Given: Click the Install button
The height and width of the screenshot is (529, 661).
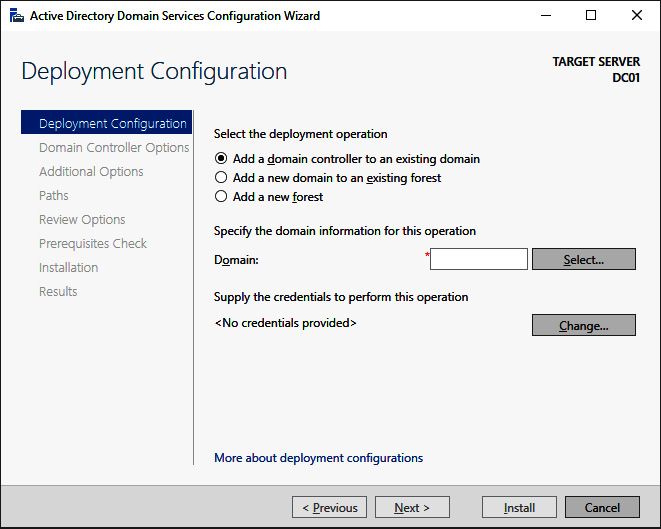Looking at the screenshot, I should tap(519, 507).
